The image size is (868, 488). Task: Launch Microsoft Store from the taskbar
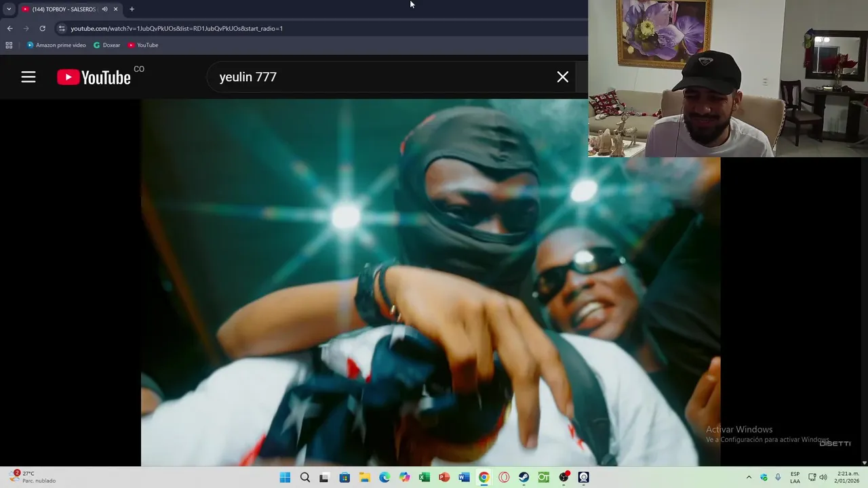pyautogui.click(x=344, y=477)
